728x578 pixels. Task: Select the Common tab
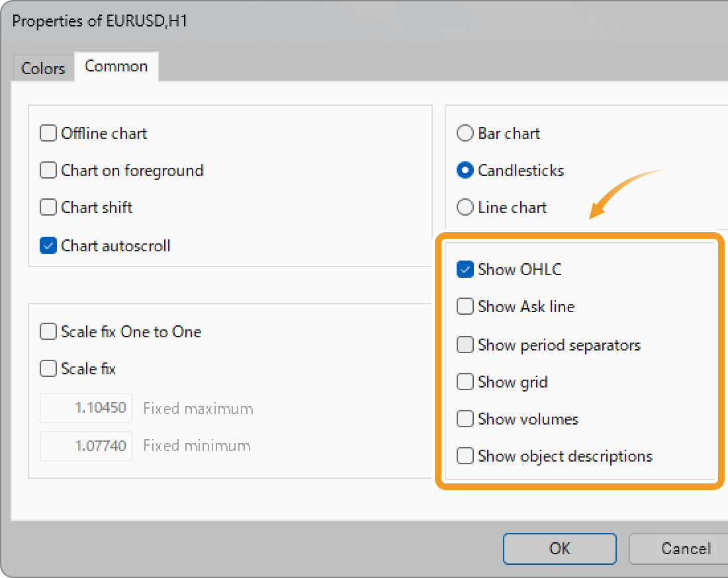click(x=116, y=66)
